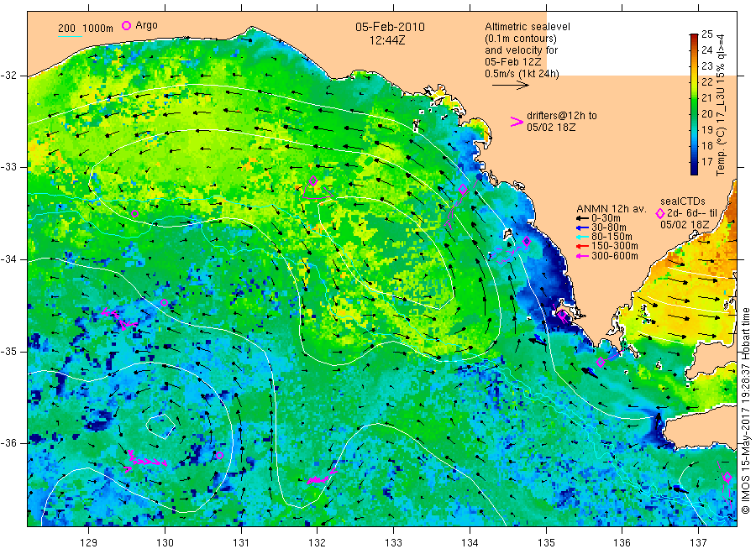Click the 'ANMN 12h av.' legend heading
This screenshot has height=554, width=756.
(611, 209)
